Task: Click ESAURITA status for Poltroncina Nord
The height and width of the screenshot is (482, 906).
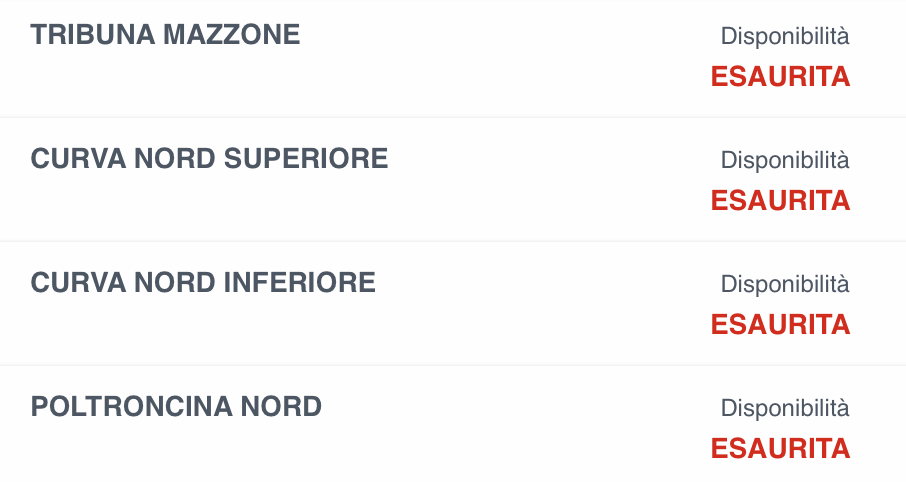Action: [780, 448]
